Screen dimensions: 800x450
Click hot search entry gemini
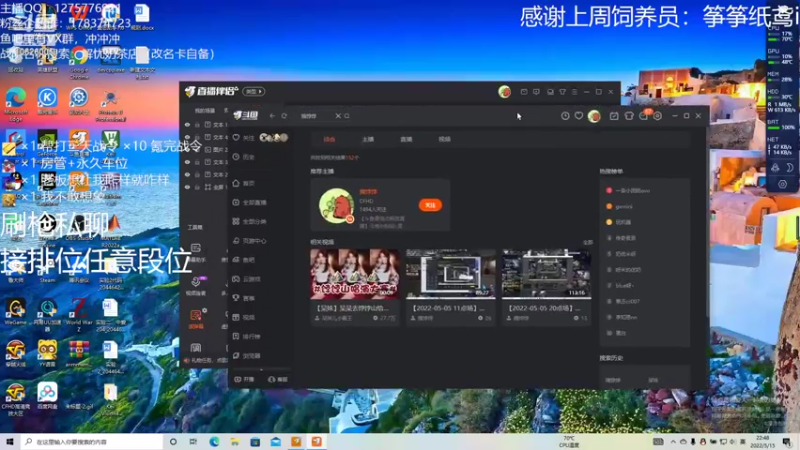coord(623,207)
